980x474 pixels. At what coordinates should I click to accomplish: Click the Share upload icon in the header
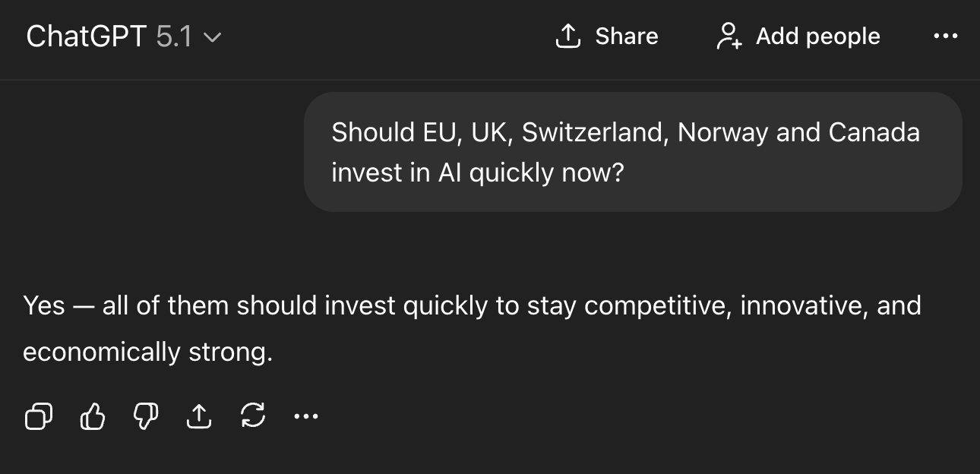567,36
